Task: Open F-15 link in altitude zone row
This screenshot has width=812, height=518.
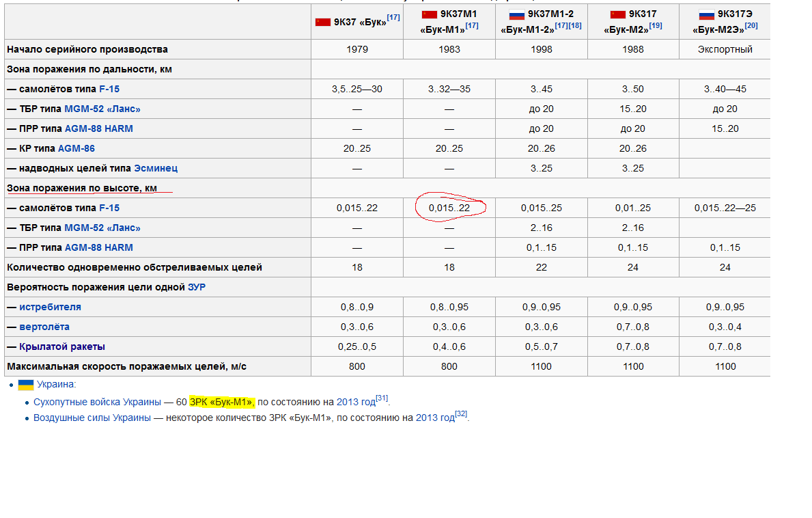Action: [x=109, y=208]
